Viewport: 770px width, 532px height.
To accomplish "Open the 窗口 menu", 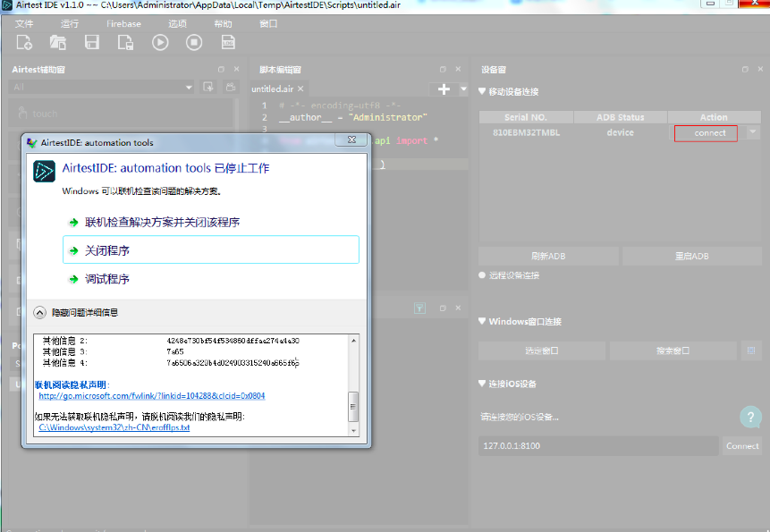I will (268, 23).
